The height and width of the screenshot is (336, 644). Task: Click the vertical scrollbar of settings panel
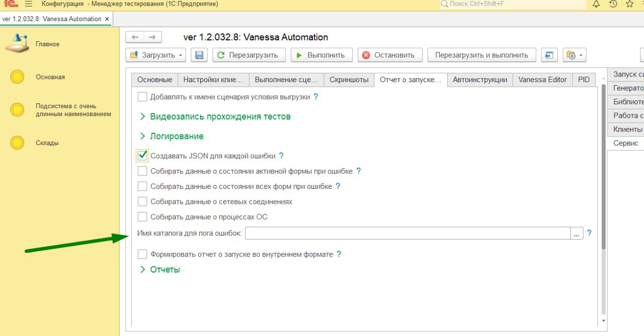coord(603,166)
